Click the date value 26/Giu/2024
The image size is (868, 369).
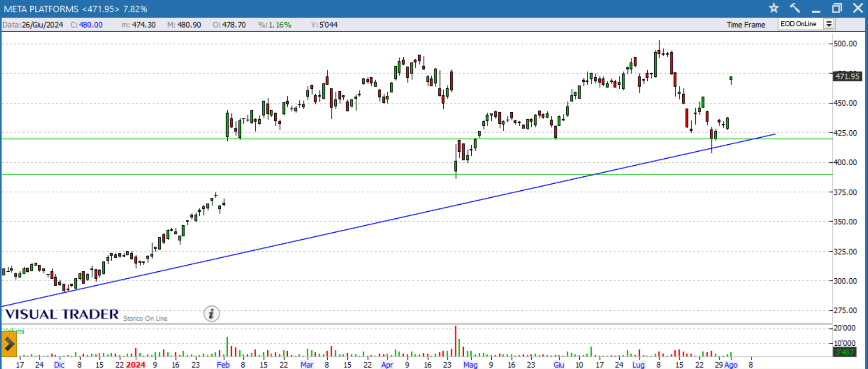(42, 25)
